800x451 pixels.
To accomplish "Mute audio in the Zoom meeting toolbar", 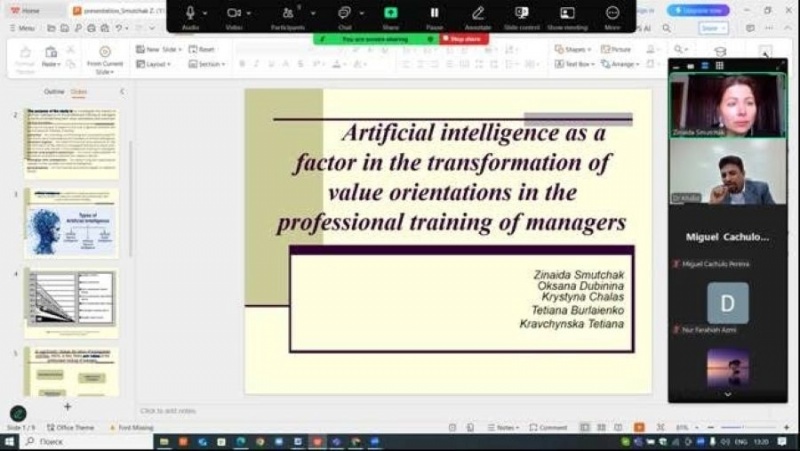I will click(x=190, y=13).
